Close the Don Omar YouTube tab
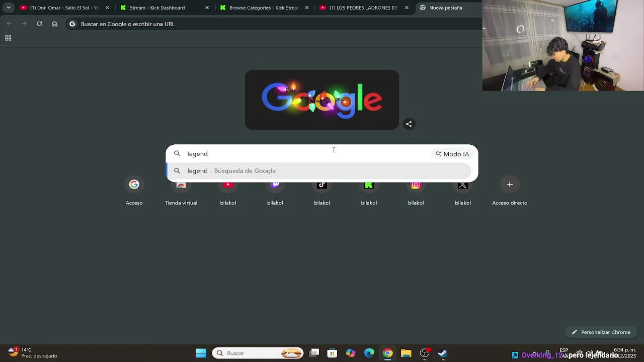644x362 pixels. point(107,8)
